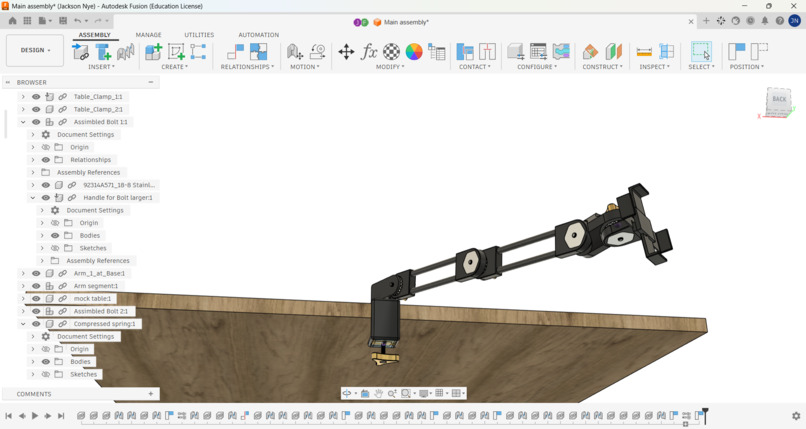Select the ASSEMBLY tab

click(95, 35)
